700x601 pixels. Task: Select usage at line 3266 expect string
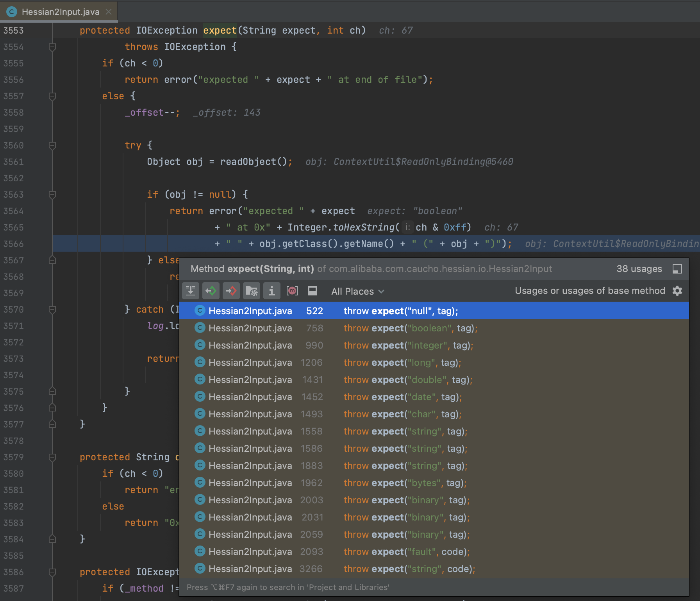[434, 569]
